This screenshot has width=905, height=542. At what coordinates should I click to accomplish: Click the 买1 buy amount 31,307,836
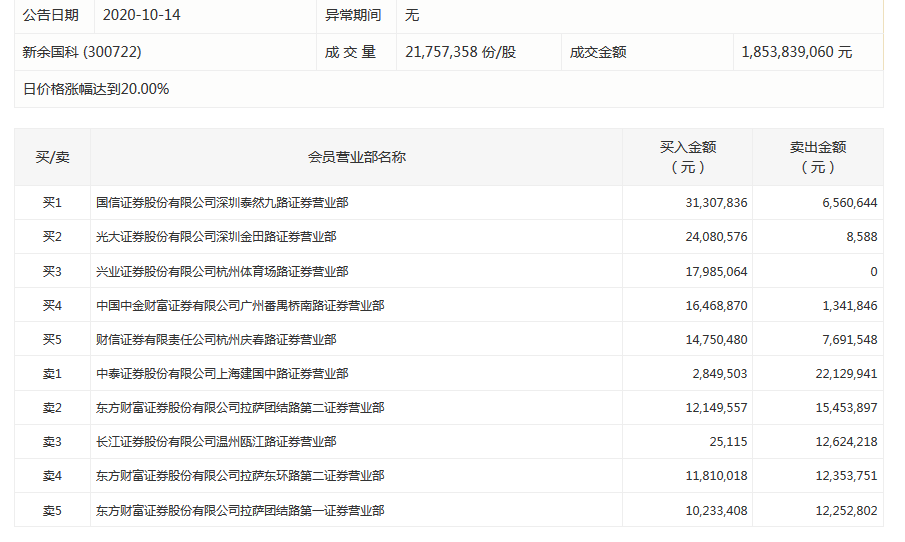pyautogui.click(x=716, y=203)
